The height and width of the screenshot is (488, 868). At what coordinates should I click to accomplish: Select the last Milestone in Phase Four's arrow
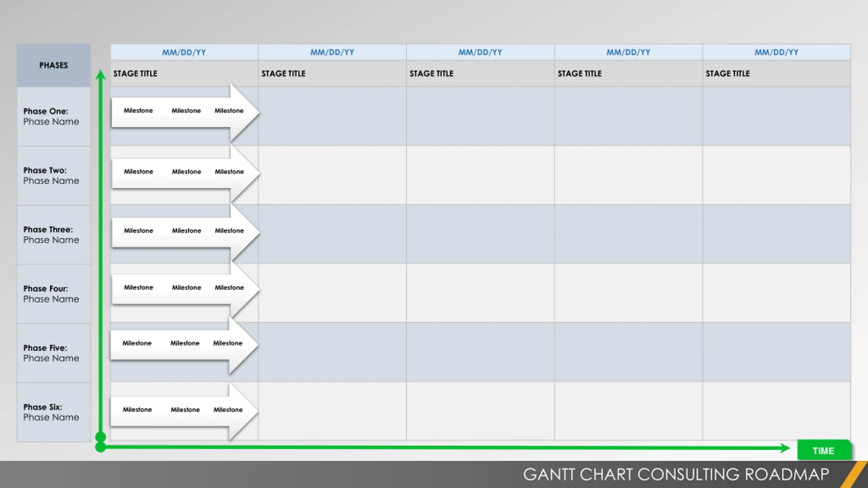click(229, 287)
